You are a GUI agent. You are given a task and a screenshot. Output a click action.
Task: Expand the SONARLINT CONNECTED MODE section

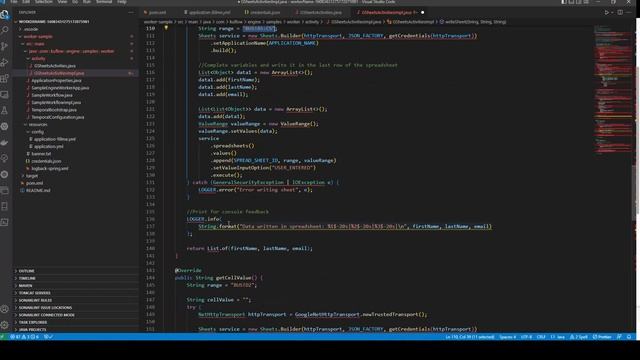76,315
